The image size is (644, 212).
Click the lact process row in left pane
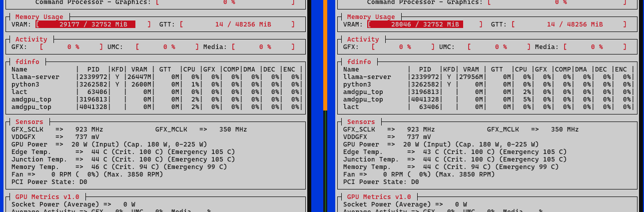click(157, 92)
